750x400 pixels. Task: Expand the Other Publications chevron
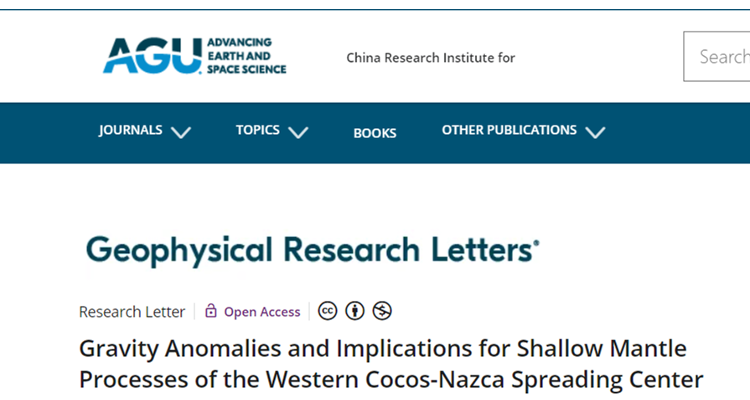tap(596, 132)
